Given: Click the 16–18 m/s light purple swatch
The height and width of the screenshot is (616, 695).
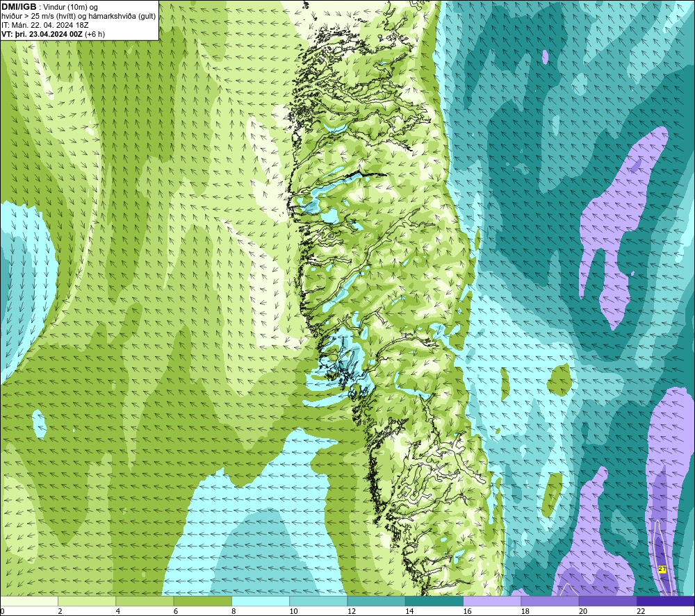Looking at the screenshot, I should pyautogui.click(x=492, y=601).
